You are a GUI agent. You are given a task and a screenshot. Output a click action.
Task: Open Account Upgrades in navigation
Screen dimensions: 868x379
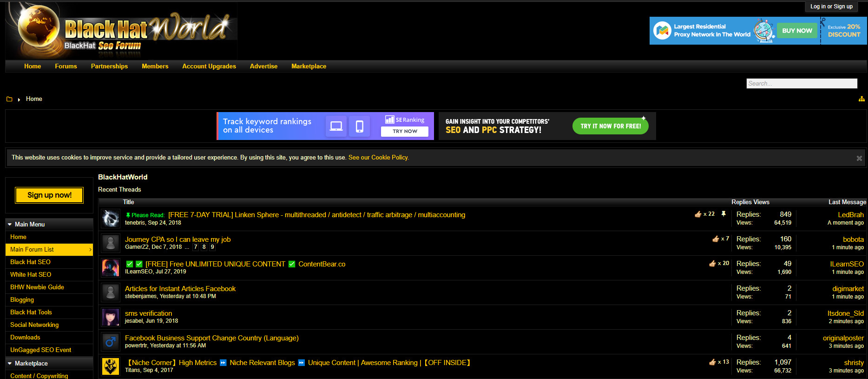coord(209,66)
